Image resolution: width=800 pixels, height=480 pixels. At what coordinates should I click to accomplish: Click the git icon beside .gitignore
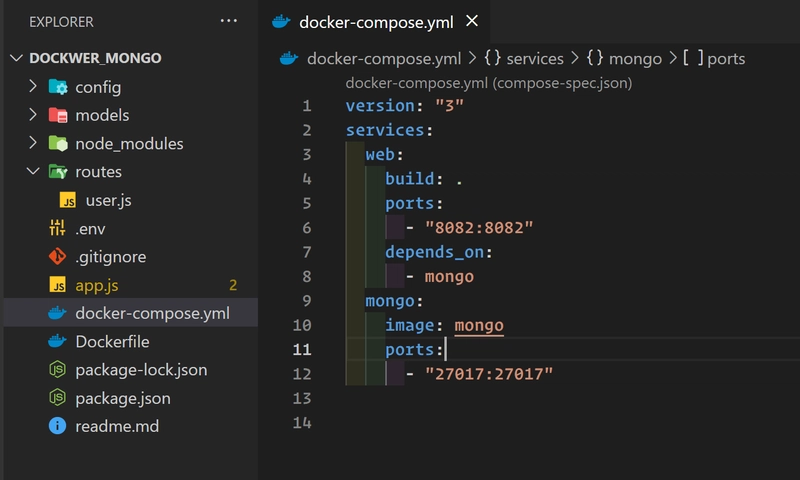[x=57, y=256]
